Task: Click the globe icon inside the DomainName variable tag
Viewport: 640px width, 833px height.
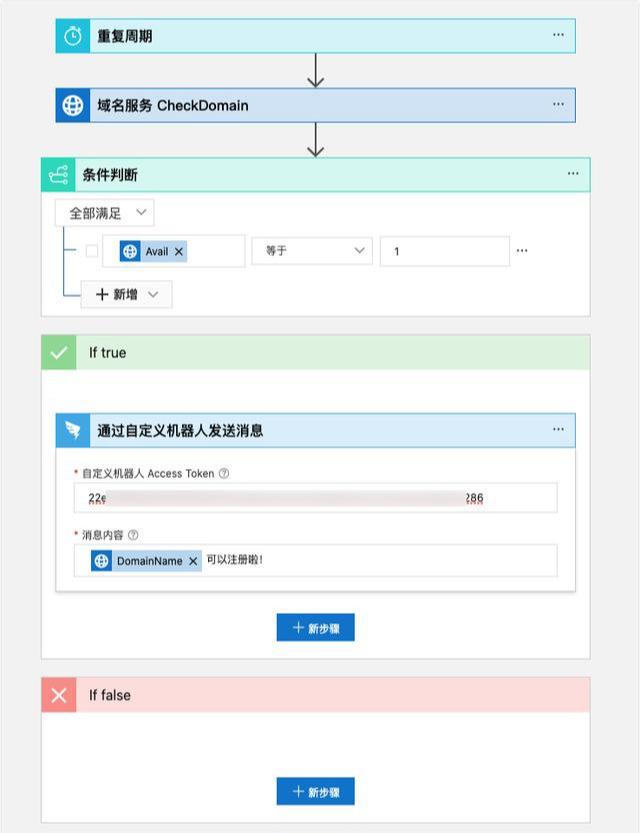Action: 103,561
